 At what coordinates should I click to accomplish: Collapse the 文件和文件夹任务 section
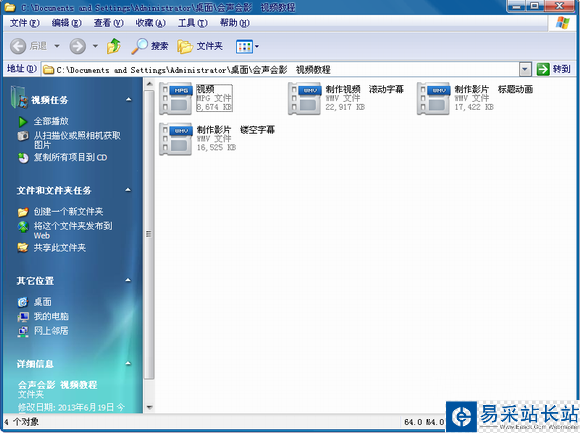128,190
